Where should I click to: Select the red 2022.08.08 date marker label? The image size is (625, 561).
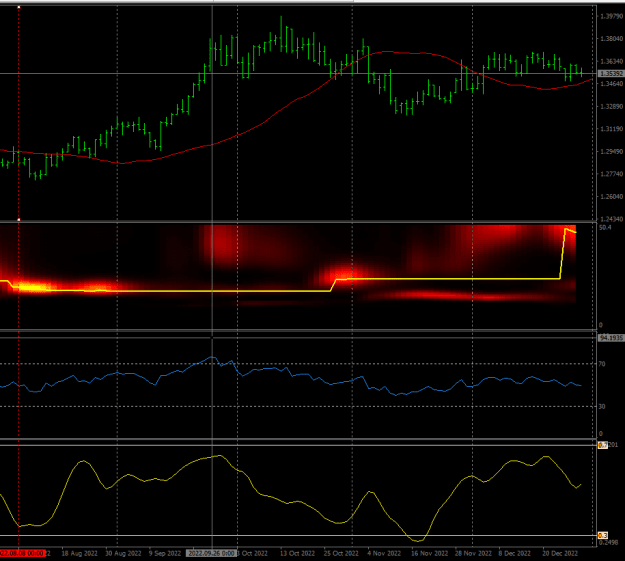click(x=22, y=553)
